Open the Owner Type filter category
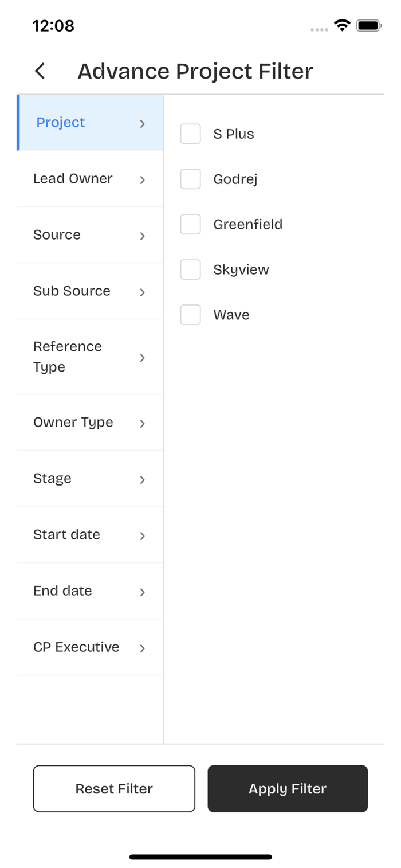 pos(90,423)
